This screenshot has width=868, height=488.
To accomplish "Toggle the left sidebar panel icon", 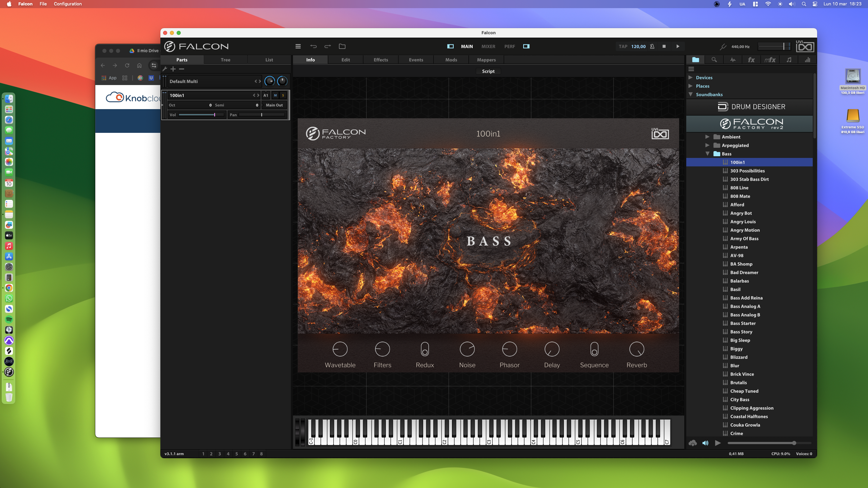I will tap(450, 46).
